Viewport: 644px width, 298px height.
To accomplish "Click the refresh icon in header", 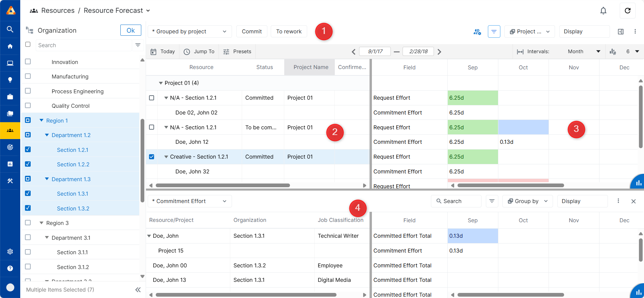I will click(627, 11).
